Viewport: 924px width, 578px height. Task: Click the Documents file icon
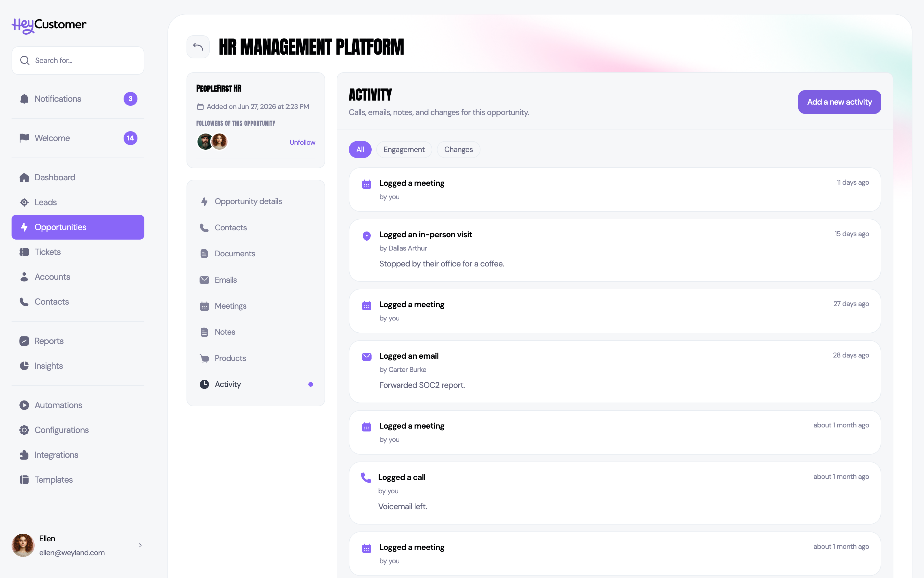204,254
